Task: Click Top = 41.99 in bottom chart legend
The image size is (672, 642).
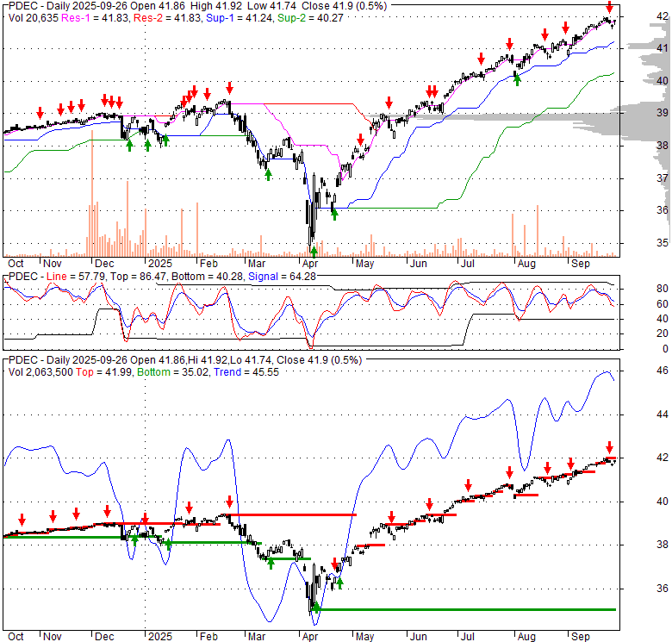Action: [x=104, y=372]
